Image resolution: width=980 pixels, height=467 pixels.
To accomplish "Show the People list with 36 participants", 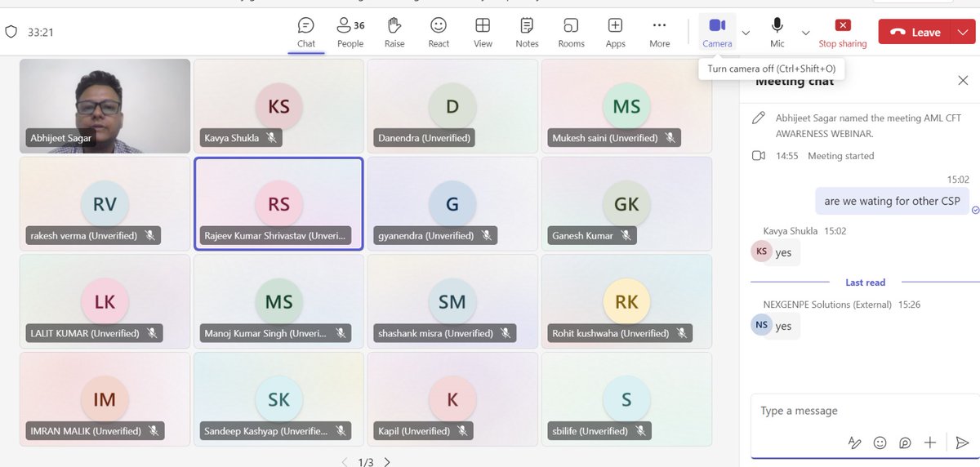I will coord(350,33).
